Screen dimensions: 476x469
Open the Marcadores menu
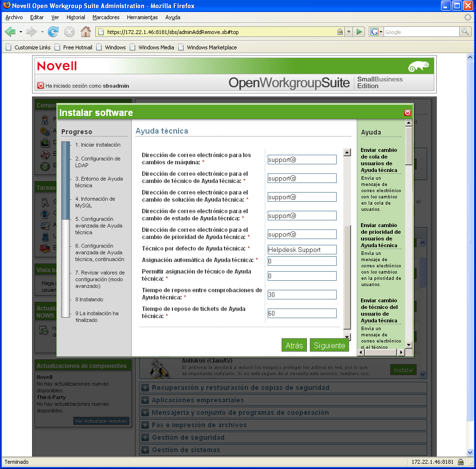point(106,17)
